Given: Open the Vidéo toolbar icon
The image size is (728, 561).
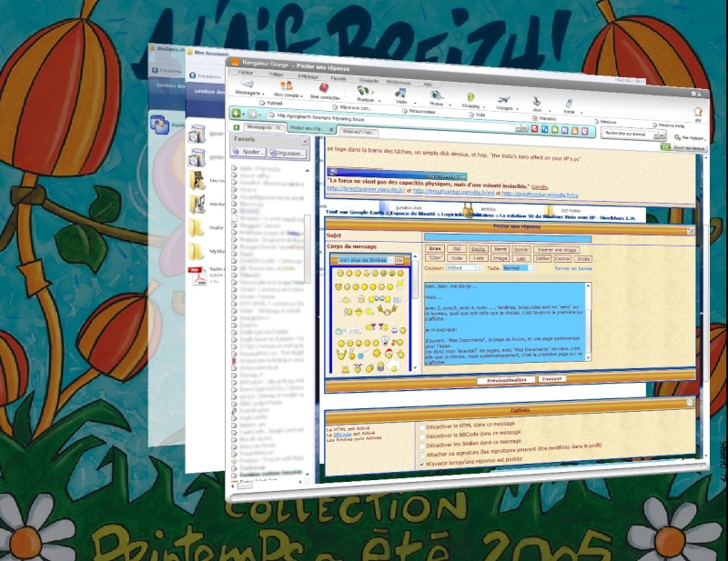Looking at the screenshot, I should point(400,94).
